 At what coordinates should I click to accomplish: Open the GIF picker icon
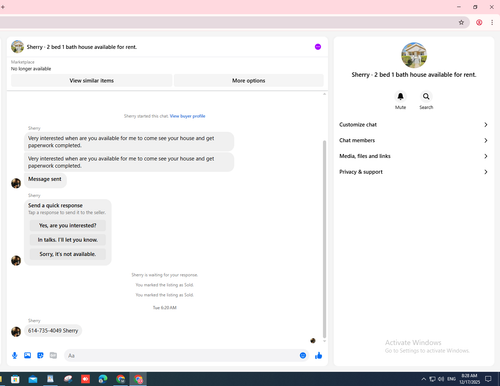click(x=53, y=355)
